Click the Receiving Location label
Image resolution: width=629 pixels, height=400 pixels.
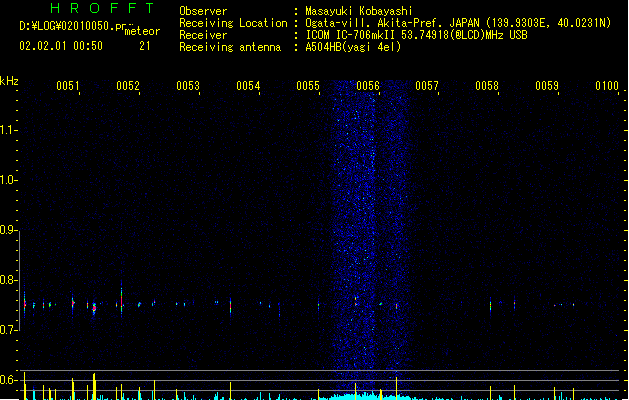pyautogui.click(x=233, y=23)
